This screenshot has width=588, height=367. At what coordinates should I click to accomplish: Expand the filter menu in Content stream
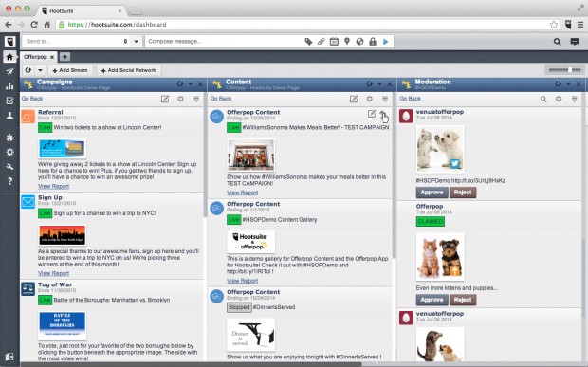click(385, 99)
